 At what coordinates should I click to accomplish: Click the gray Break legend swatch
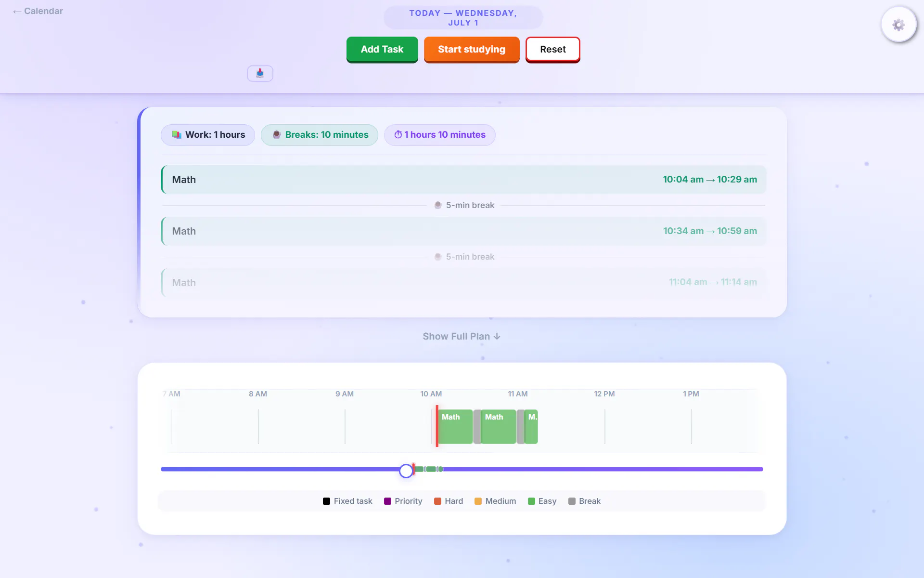572,501
